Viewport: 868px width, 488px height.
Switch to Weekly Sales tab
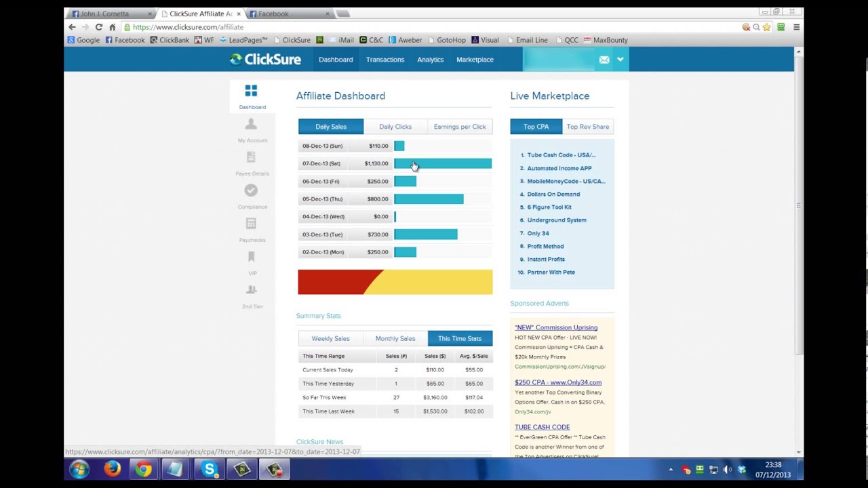pos(331,338)
